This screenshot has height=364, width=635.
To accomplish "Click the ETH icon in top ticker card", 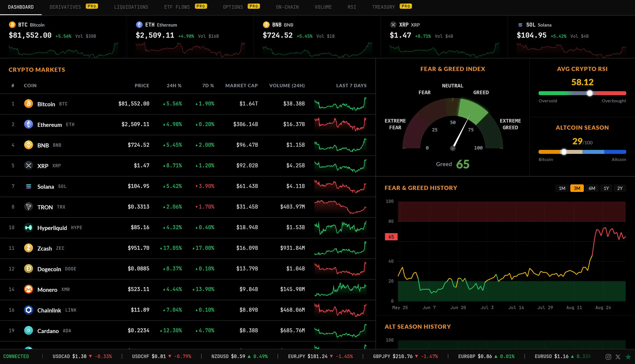I will (139, 25).
